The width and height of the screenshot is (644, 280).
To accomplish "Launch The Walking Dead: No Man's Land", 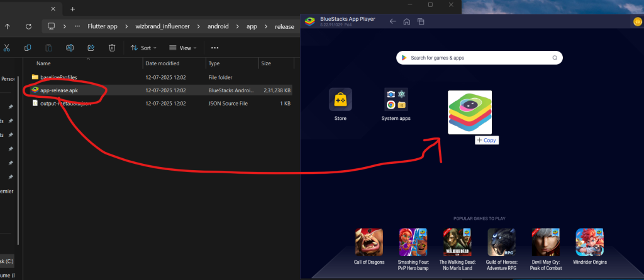I will point(457,249).
